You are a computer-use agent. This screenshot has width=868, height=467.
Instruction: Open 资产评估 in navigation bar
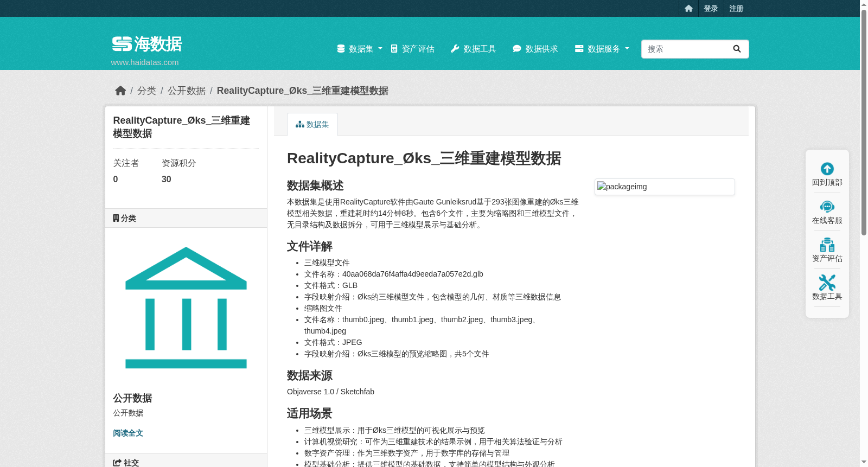tap(413, 49)
